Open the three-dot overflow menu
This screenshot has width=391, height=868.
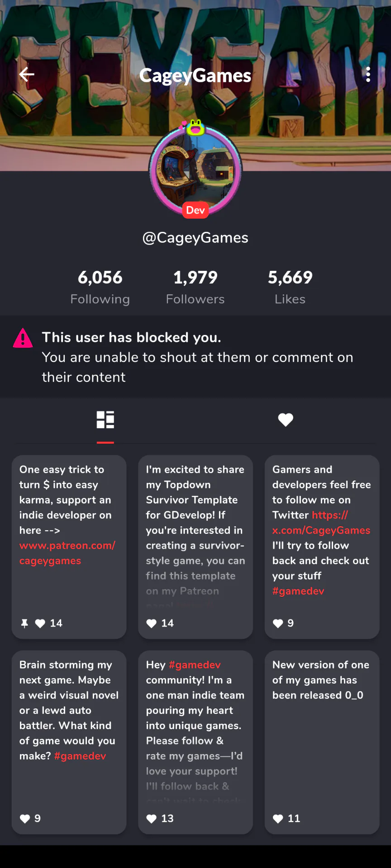tap(368, 75)
